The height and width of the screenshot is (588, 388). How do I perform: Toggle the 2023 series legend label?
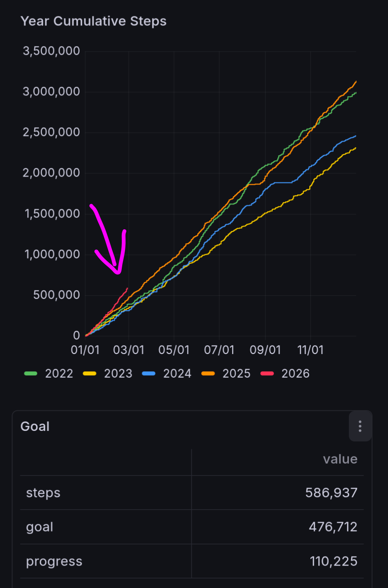click(x=118, y=373)
